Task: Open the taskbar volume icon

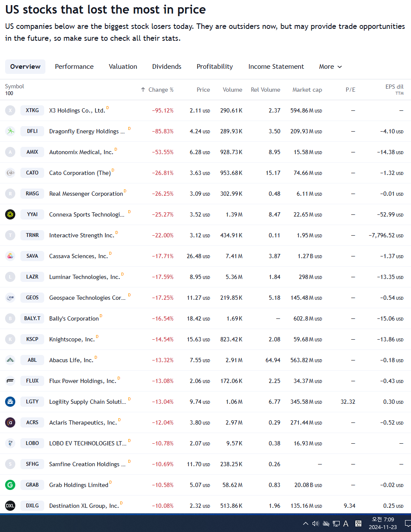Action: (315, 524)
